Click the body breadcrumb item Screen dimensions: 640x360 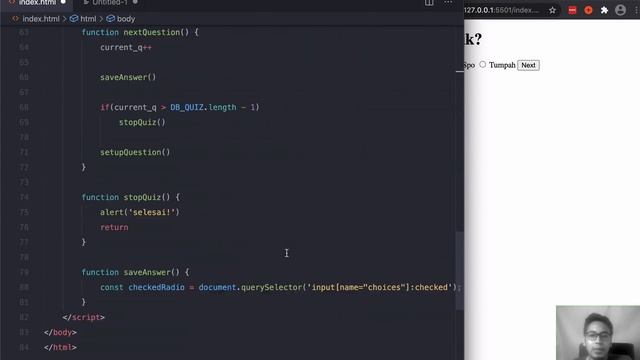[126, 19]
